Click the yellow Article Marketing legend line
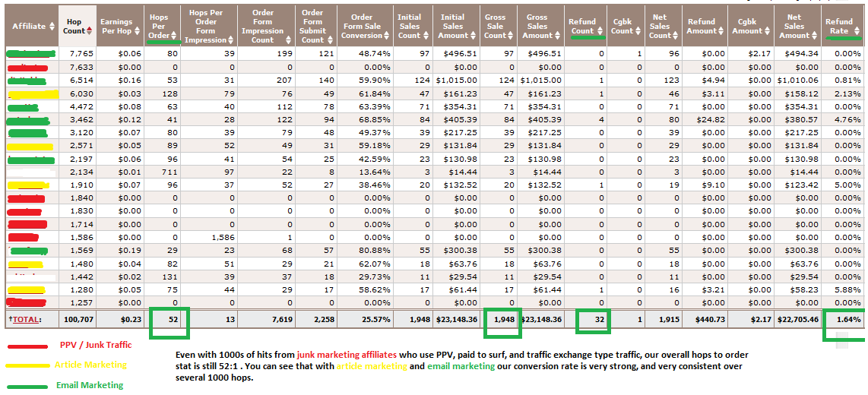 click(29, 365)
